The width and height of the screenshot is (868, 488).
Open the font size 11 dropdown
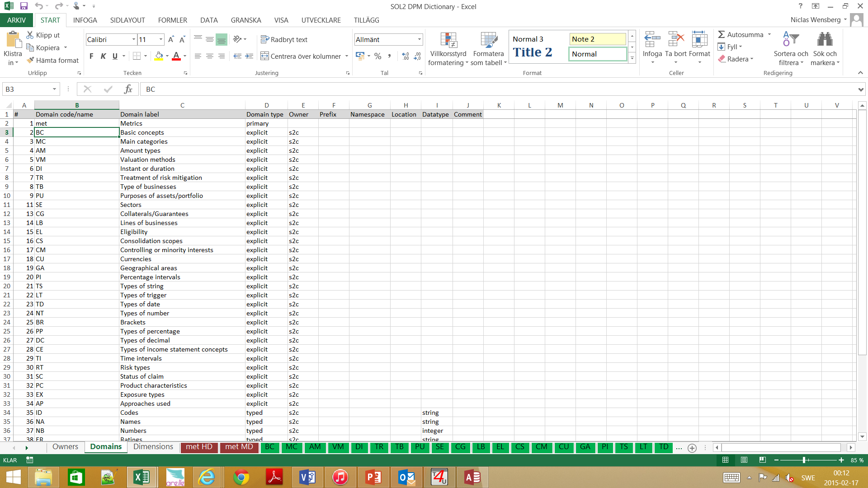161,39
